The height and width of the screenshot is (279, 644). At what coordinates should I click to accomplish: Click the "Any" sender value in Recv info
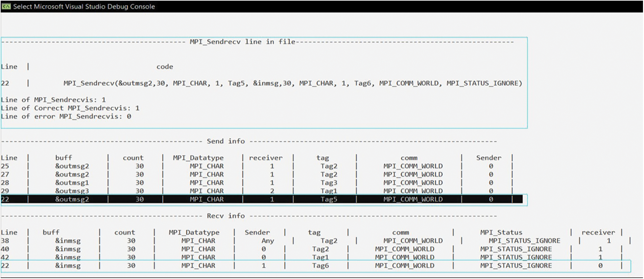(267, 241)
